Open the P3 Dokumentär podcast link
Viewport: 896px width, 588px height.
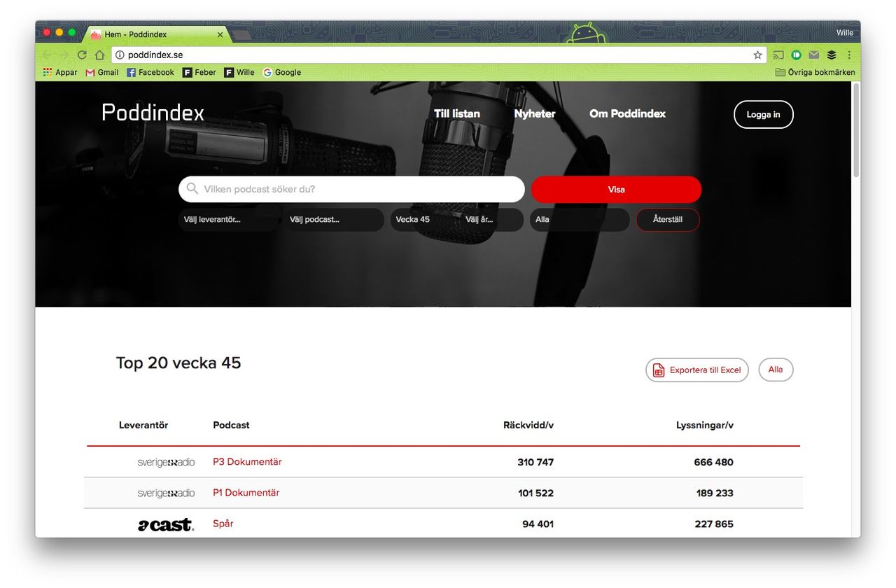click(247, 462)
